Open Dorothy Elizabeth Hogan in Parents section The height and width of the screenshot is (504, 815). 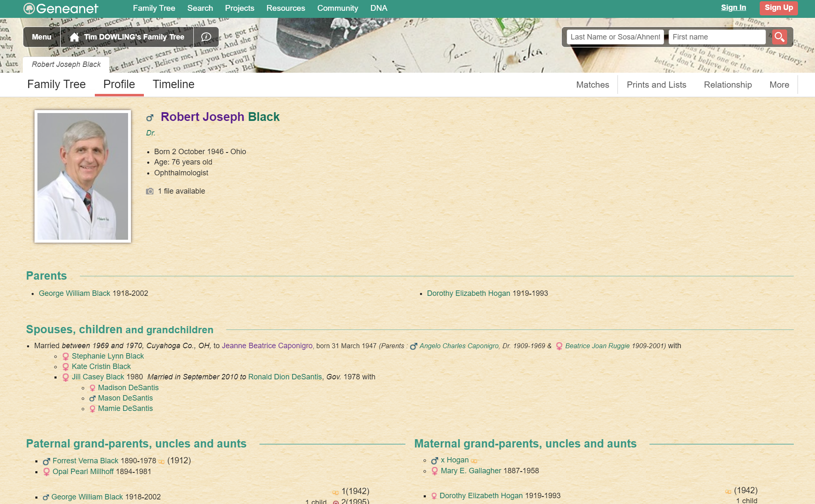point(469,293)
